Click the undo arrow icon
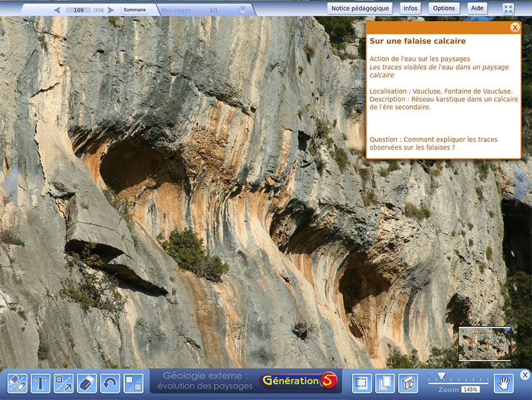This screenshot has width=532, height=400. pyautogui.click(x=110, y=383)
